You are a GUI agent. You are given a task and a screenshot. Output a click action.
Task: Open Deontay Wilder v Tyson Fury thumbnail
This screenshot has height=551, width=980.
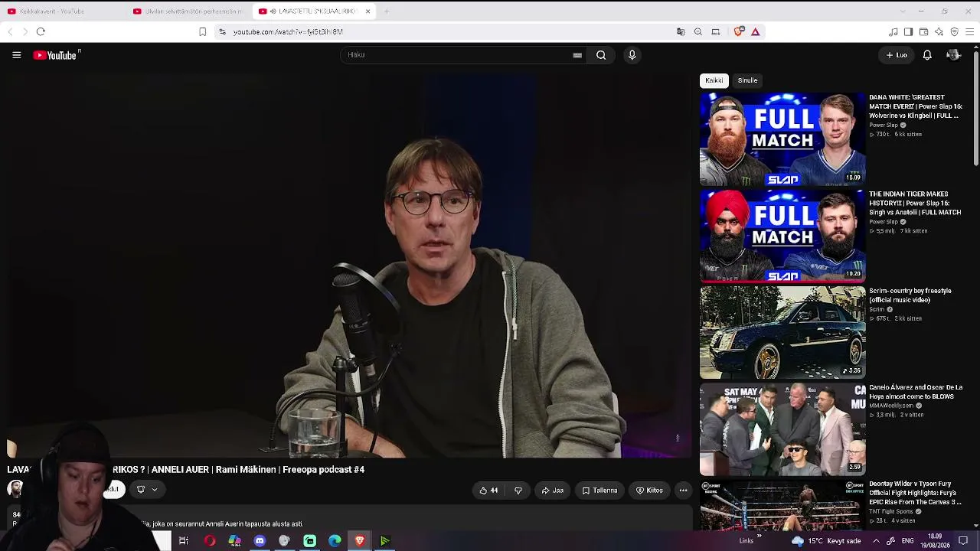(x=782, y=505)
